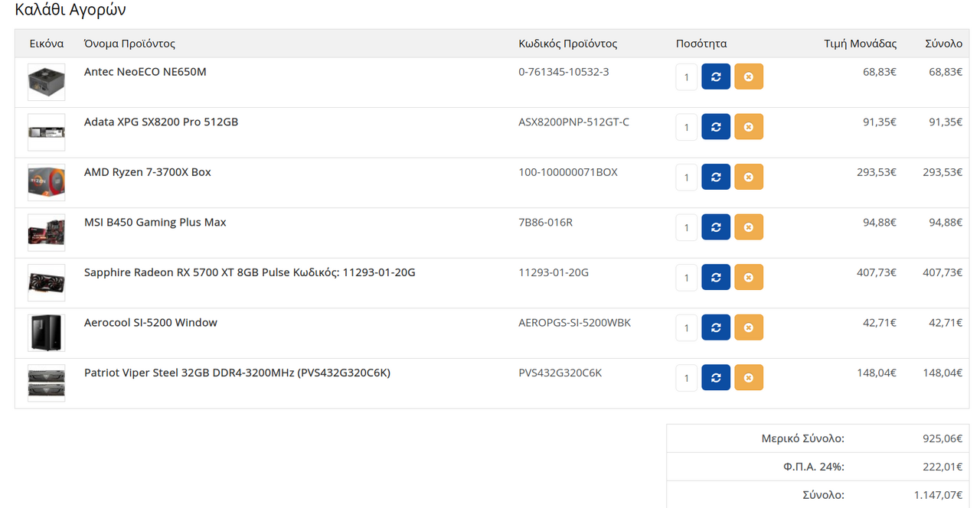This screenshot has height=508, width=980.
Task: Select the 11293-01-20G value in the code column
Action: tap(554, 272)
